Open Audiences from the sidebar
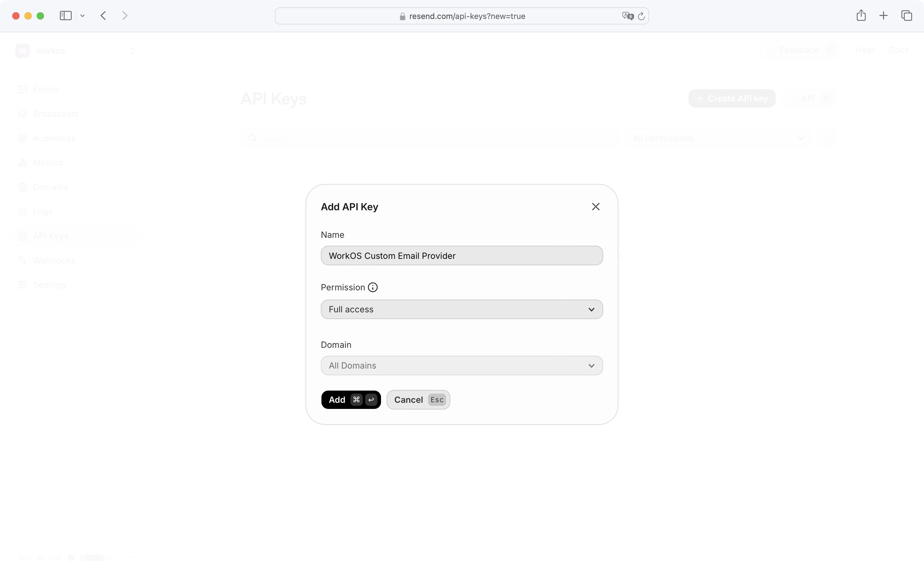Screen dimensions: 924x577 (23, 138)
